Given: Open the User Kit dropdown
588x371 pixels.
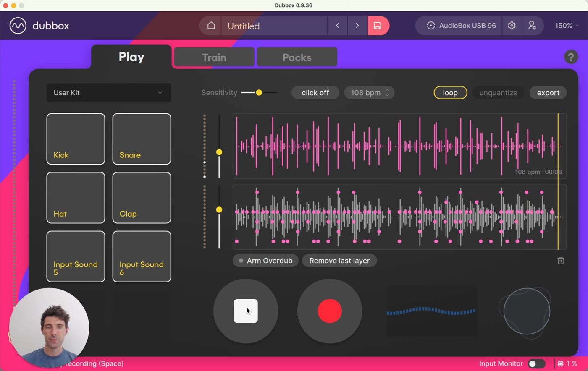Looking at the screenshot, I should tap(109, 93).
